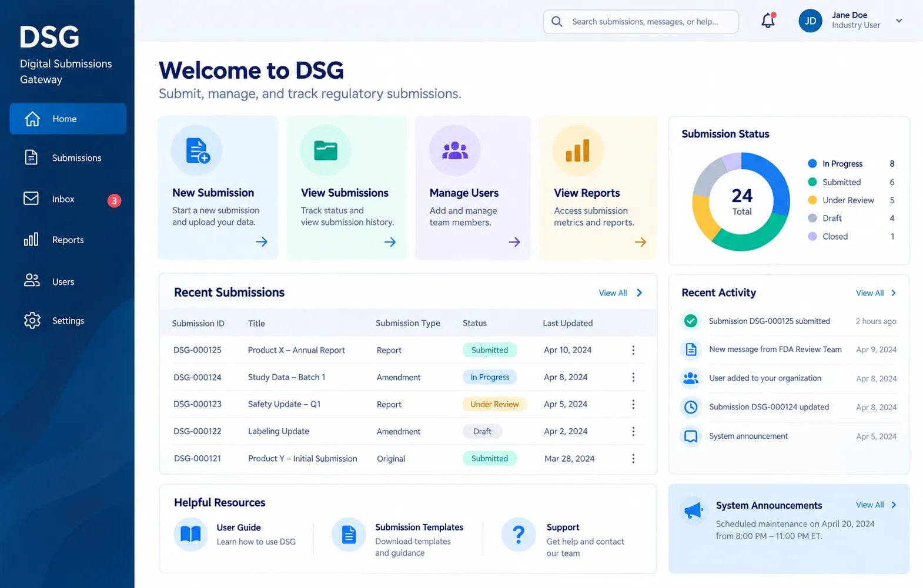Click the System announcement activity icon
This screenshot has height=588, width=923.
(x=691, y=436)
